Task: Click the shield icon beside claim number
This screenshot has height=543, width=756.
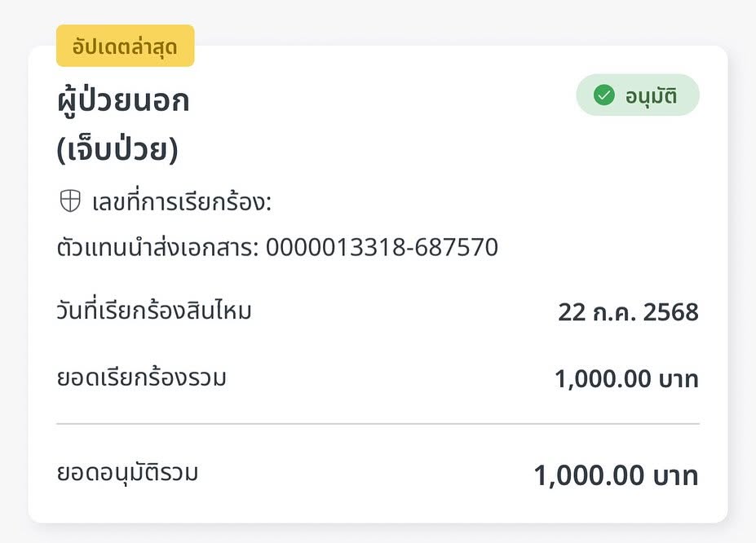Action: (70, 201)
